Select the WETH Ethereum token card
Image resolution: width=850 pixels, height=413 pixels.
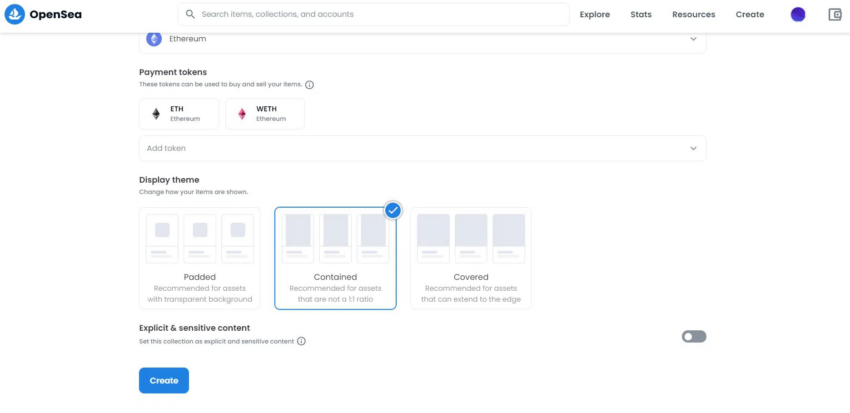[265, 114]
